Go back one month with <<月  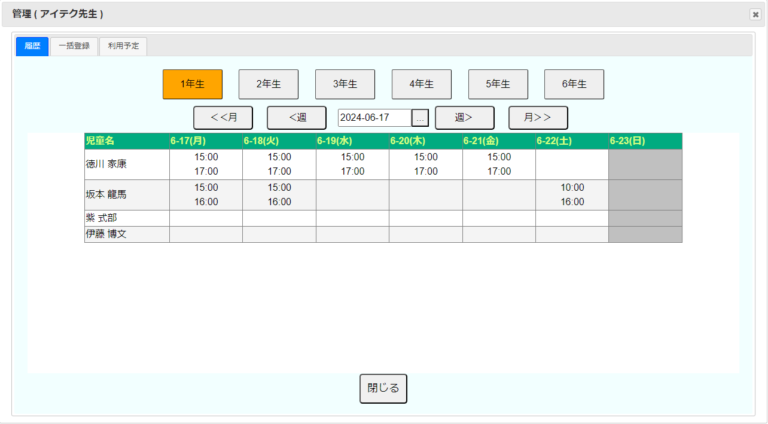(x=223, y=118)
